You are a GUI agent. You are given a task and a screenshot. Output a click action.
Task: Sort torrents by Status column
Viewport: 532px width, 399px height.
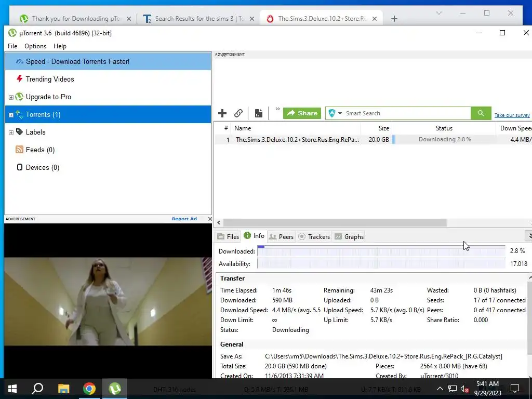444,128
